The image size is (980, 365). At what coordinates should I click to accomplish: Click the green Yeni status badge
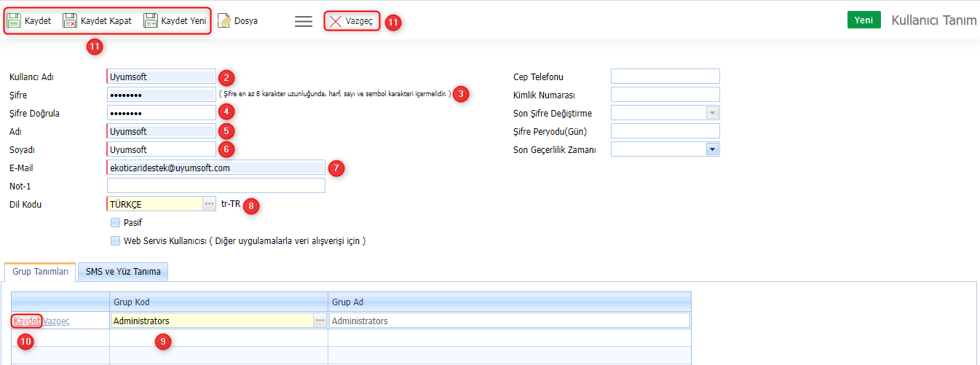[x=864, y=20]
